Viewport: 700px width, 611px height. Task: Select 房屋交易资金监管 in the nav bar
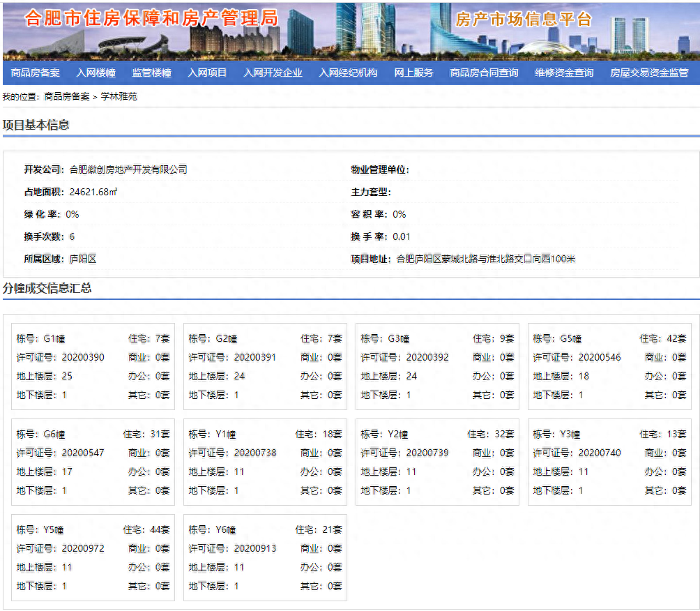click(649, 73)
